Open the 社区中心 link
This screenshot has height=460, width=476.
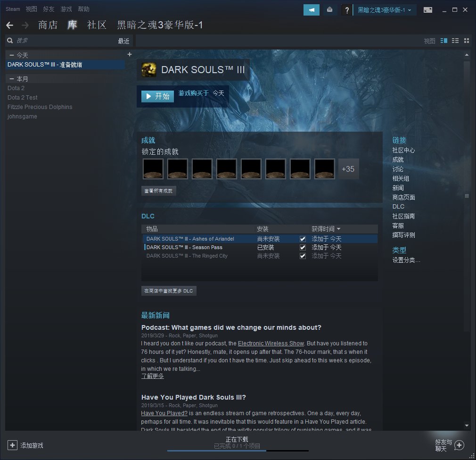click(x=403, y=151)
